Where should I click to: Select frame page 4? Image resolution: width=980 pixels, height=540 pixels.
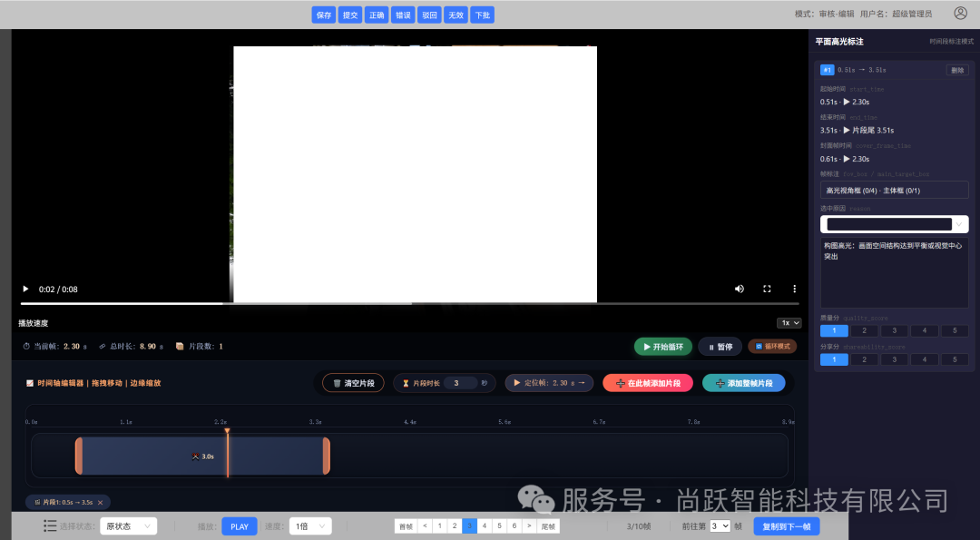click(x=485, y=526)
